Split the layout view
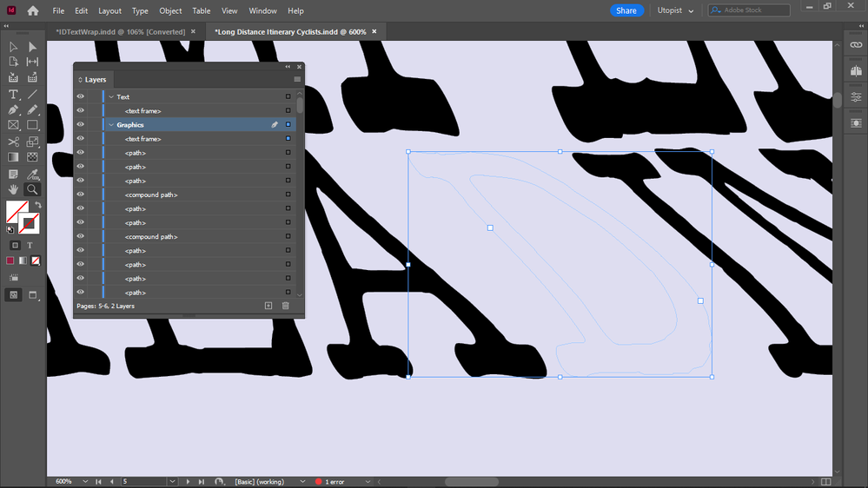The height and width of the screenshot is (488, 868). (825, 482)
